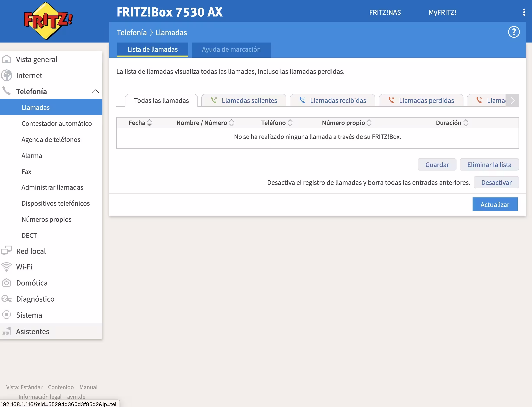Click the Diagnóstico magnifier icon
The image size is (532, 407).
tap(7, 299)
